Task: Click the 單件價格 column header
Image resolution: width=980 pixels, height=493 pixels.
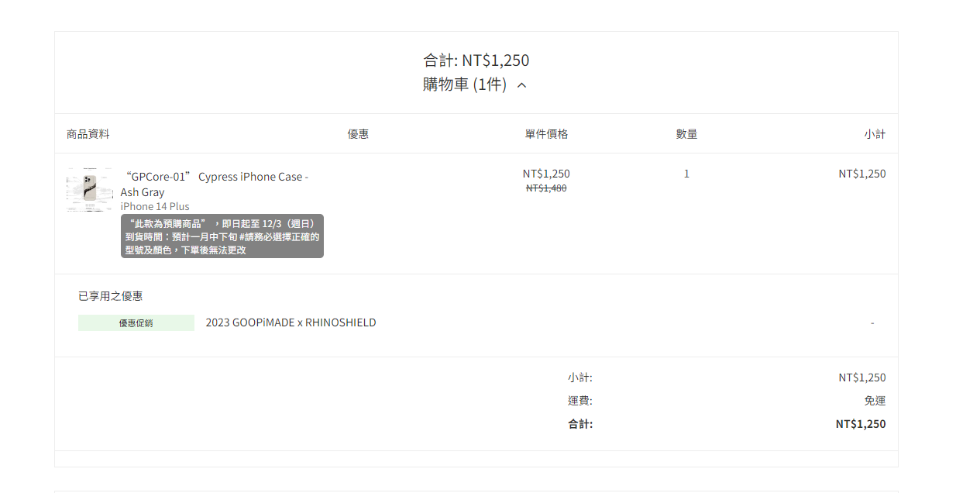Action: [546, 134]
